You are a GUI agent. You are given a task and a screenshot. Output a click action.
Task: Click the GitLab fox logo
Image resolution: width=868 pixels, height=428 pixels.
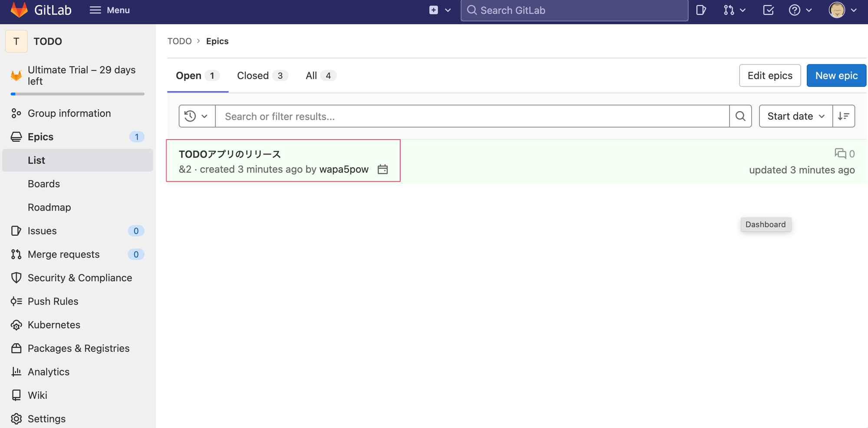19,10
